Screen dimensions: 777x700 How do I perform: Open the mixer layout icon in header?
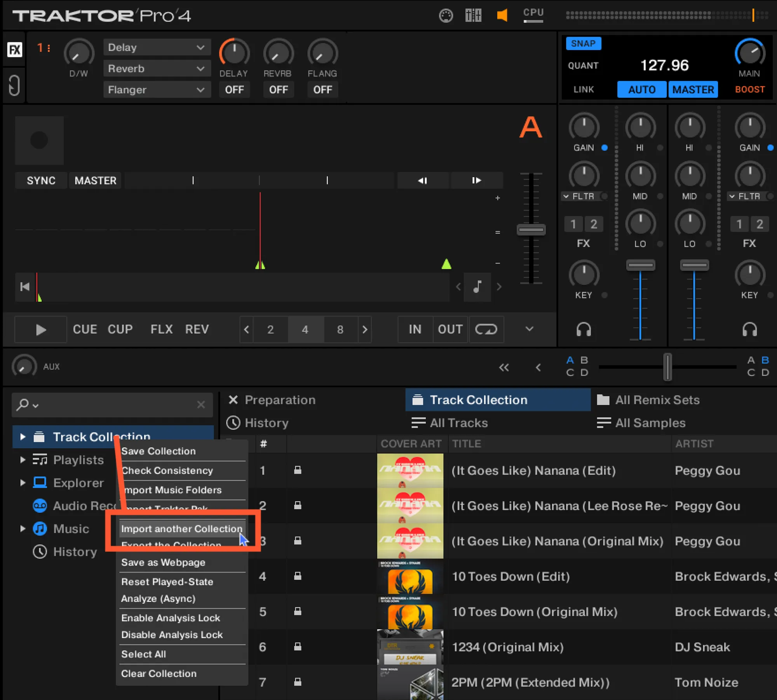click(473, 16)
